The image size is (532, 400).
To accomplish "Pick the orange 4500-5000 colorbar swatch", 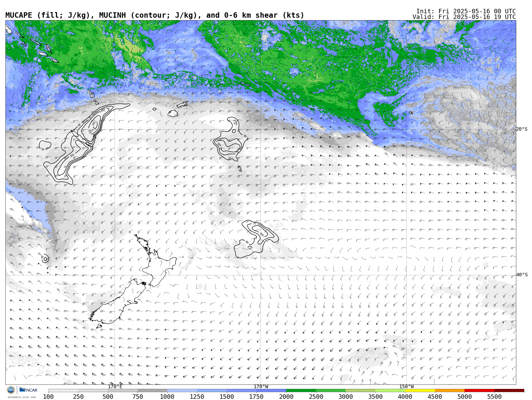I will click(x=450, y=391).
